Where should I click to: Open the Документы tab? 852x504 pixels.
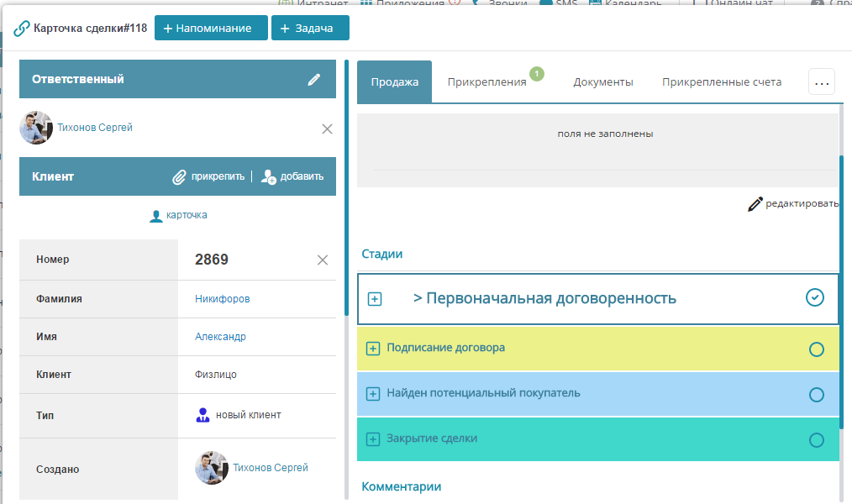[x=603, y=82]
